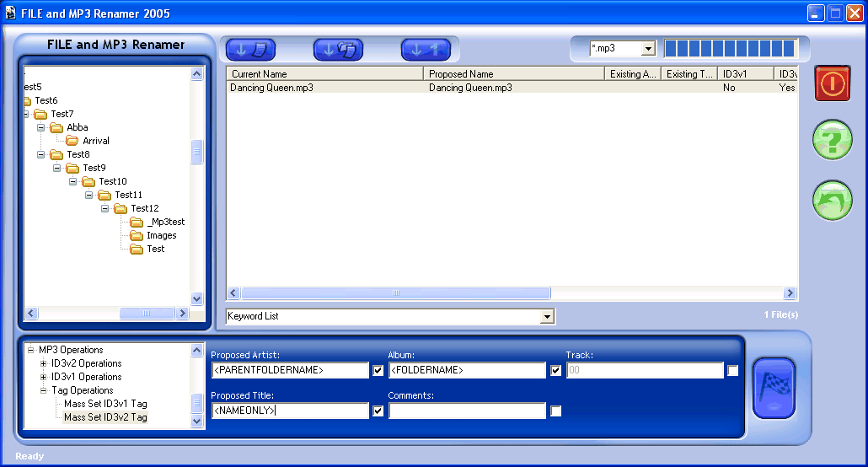Expand the ID3v1 Operations node
Image resolution: width=868 pixels, height=467 pixels.
pos(43,377)
